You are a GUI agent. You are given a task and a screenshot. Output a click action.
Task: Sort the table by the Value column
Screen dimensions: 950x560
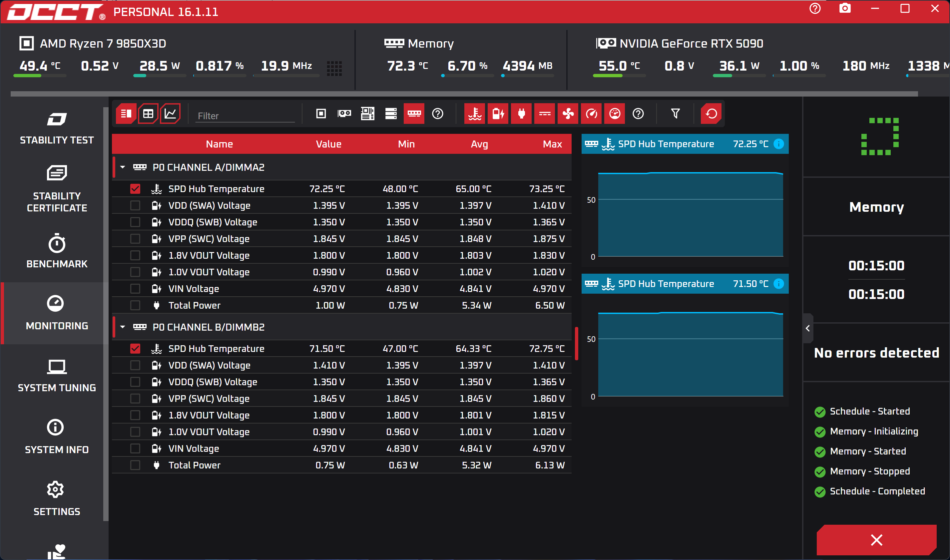click(328, 144)
